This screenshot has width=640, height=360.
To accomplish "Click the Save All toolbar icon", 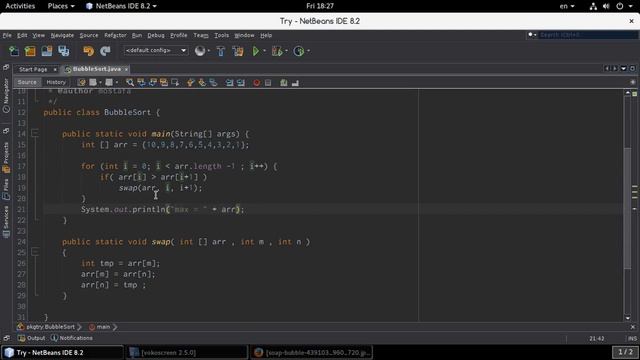I will pos(64,51).
